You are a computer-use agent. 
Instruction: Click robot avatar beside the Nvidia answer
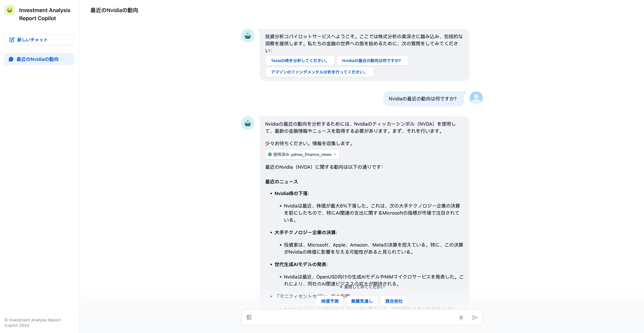pos(248,123)
